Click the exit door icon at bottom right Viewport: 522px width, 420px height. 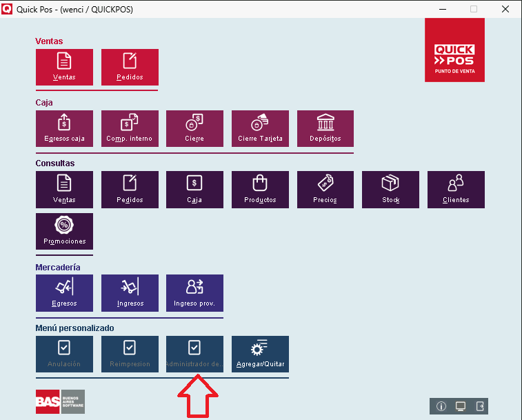pos(481,406)
